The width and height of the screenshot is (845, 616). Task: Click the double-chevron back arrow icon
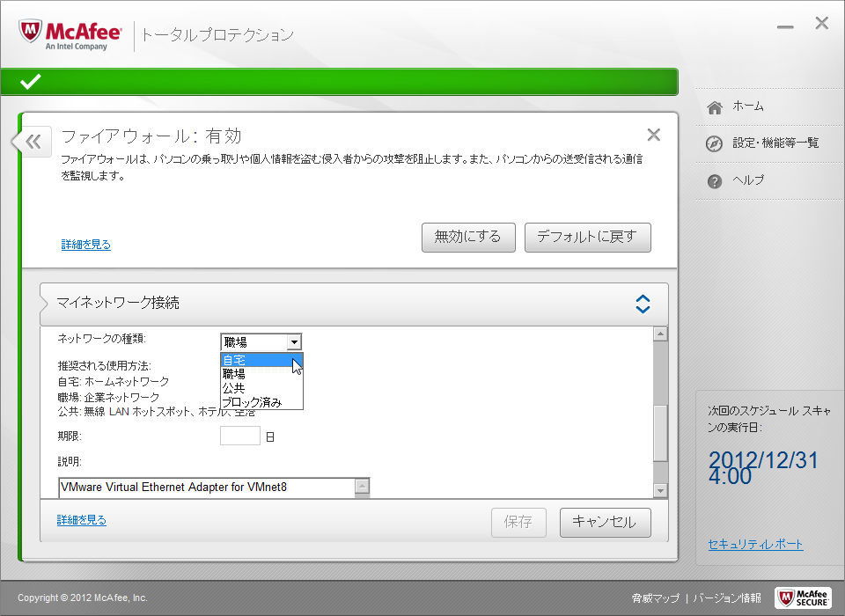click(x=33, y=142)
